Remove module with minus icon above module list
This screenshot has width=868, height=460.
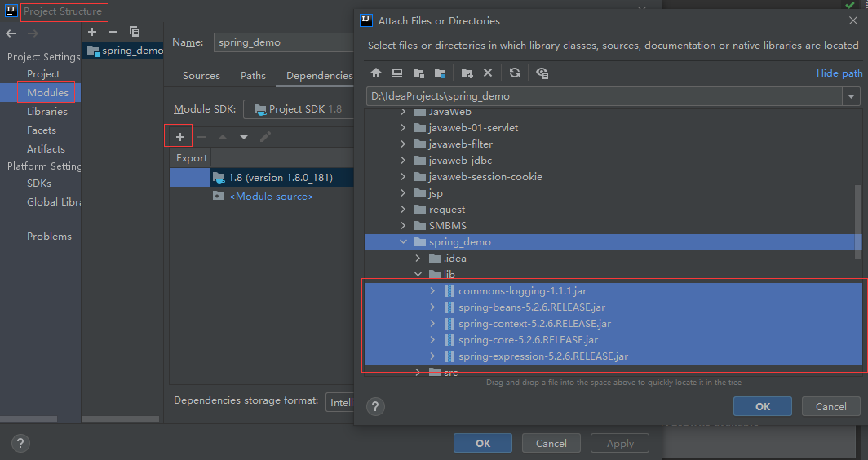pyautogui.click(x=113, y=32)
